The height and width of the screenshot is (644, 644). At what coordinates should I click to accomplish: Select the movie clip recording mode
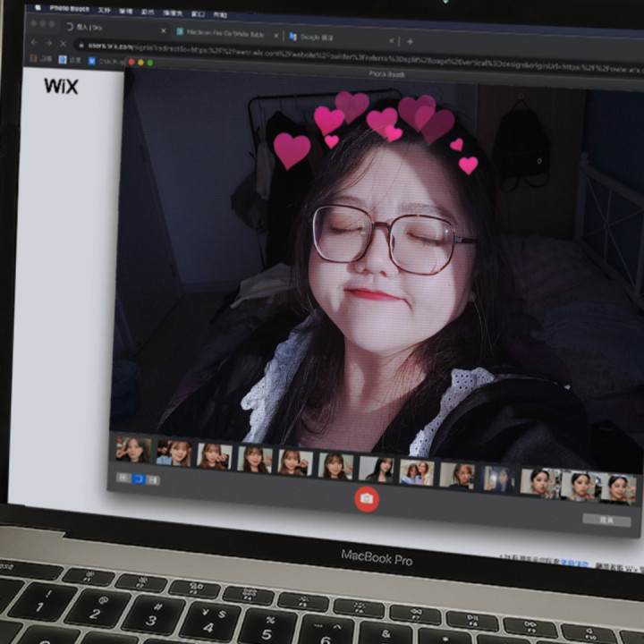(x=153, y=479)
